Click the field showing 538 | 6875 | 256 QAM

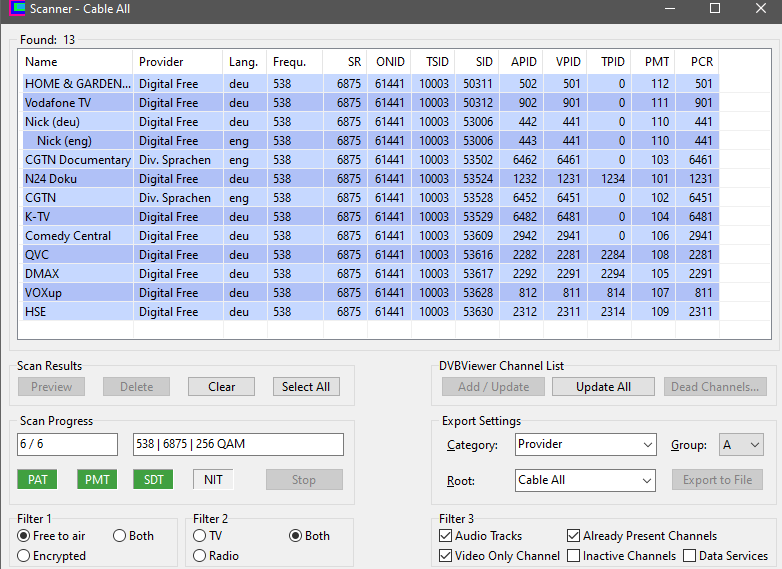[238, 444]
